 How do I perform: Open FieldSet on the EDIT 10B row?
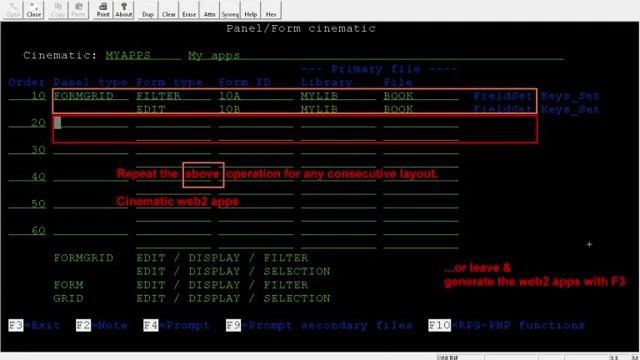[x=503, y=109]
